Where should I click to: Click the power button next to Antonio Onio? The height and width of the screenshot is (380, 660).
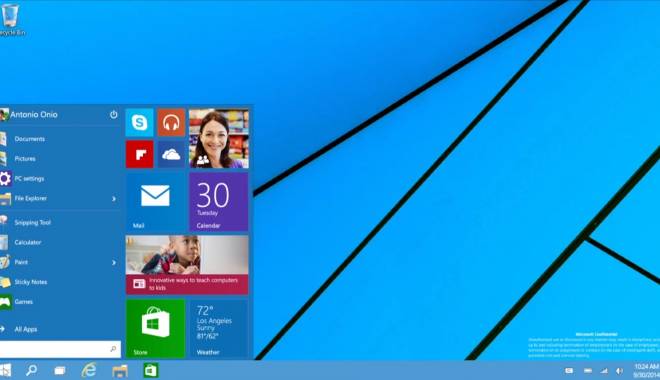(x=114, y=114)
